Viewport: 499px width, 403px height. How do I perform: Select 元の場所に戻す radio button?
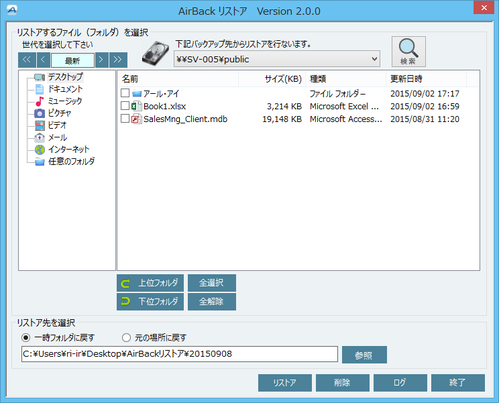(126, 338)
